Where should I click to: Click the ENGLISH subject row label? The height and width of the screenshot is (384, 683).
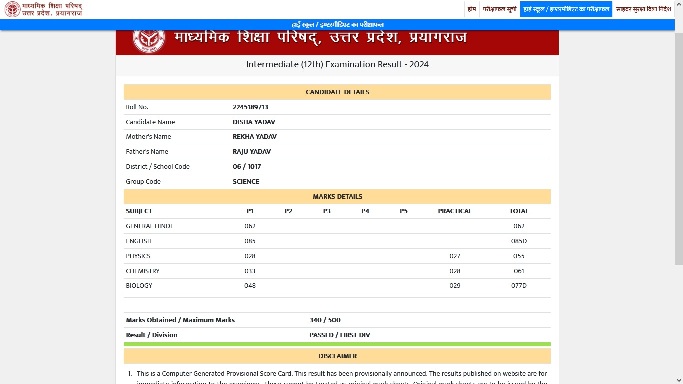tap(139, 241)
